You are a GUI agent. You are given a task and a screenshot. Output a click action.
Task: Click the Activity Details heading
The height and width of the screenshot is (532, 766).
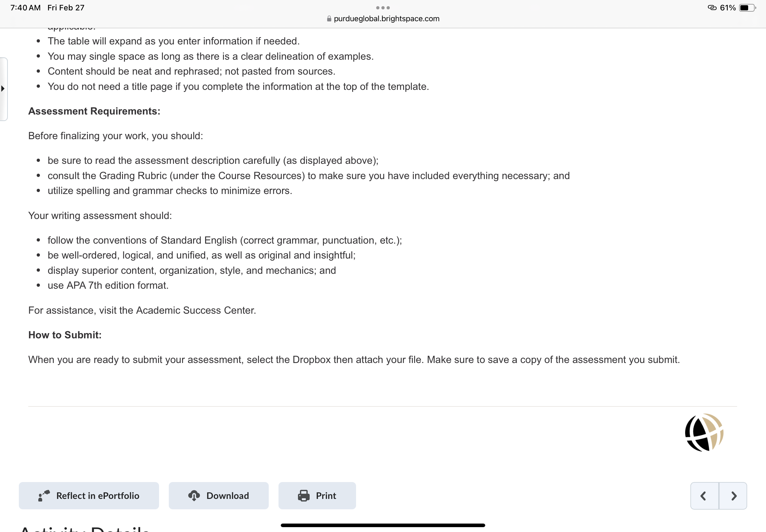[x=85, y=529]
